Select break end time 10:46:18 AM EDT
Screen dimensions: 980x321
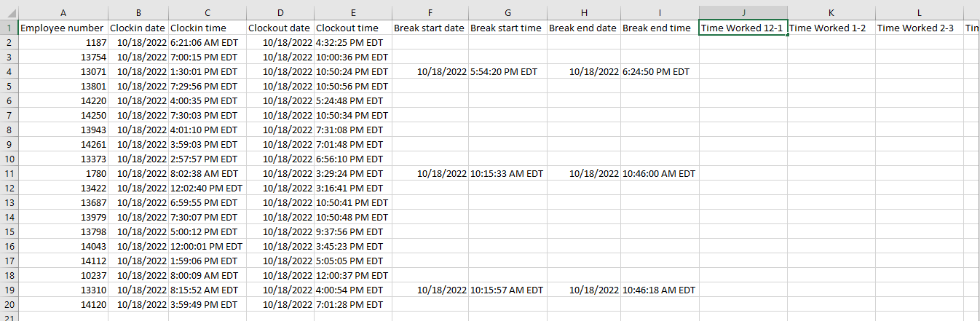coord(660,290)
